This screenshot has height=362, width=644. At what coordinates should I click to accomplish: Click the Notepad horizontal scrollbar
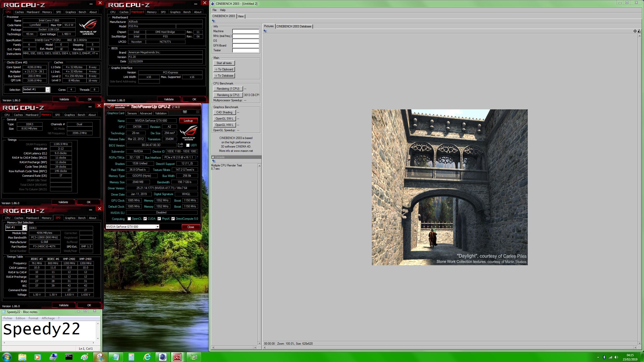click(x=49, y=343)
